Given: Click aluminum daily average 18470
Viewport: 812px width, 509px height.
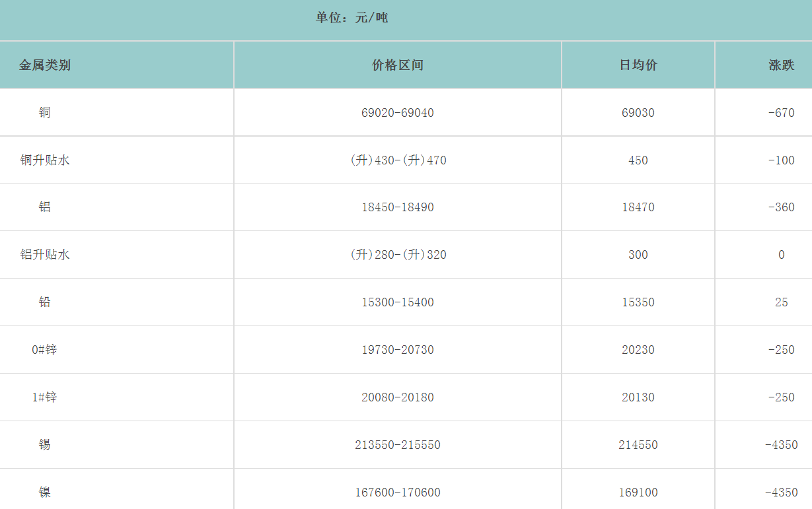Looking at the screenshot, I should pyautogui.click(x=638, y=207).
